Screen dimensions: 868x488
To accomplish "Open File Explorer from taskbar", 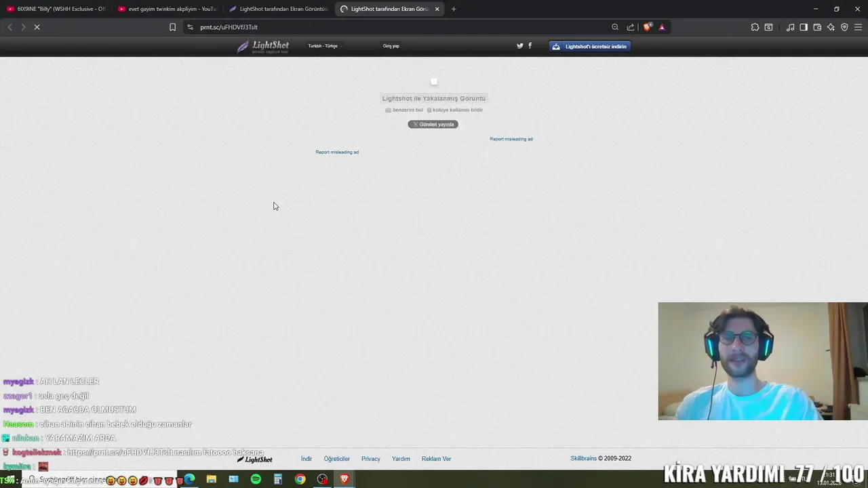I will pyautogui.click(x=212, y=479).
